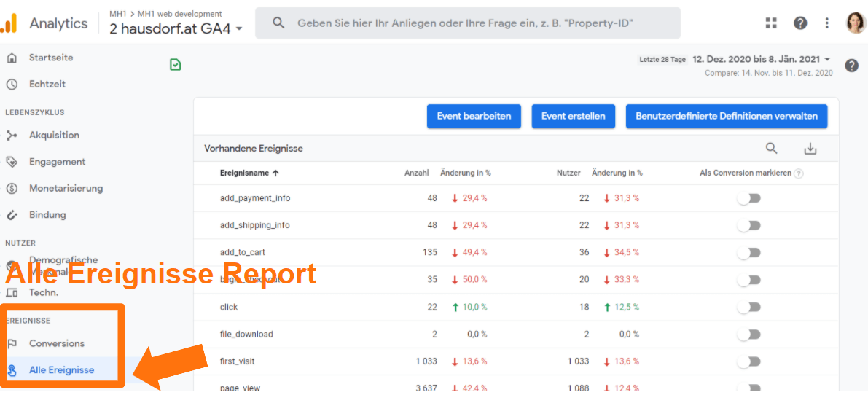Screen dimensions: 868x395
Task: Open the help question mark in header
Action: coord(800,23)
